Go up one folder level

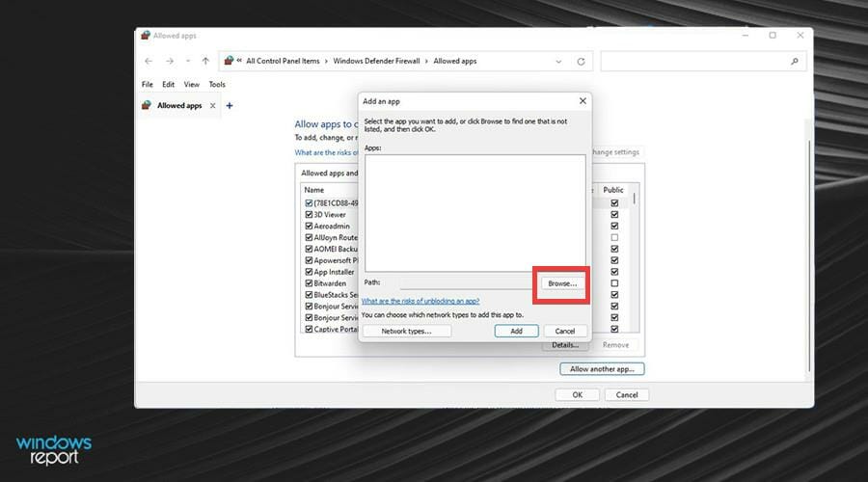point(205,61)
